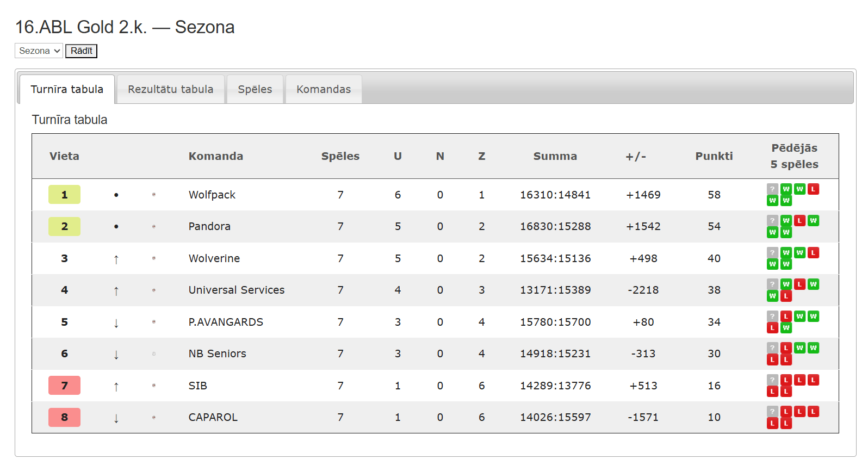The height and width of the screenshot is (459, 868).
Task: Open the Spēles tab
Action: tap(255, 89)
